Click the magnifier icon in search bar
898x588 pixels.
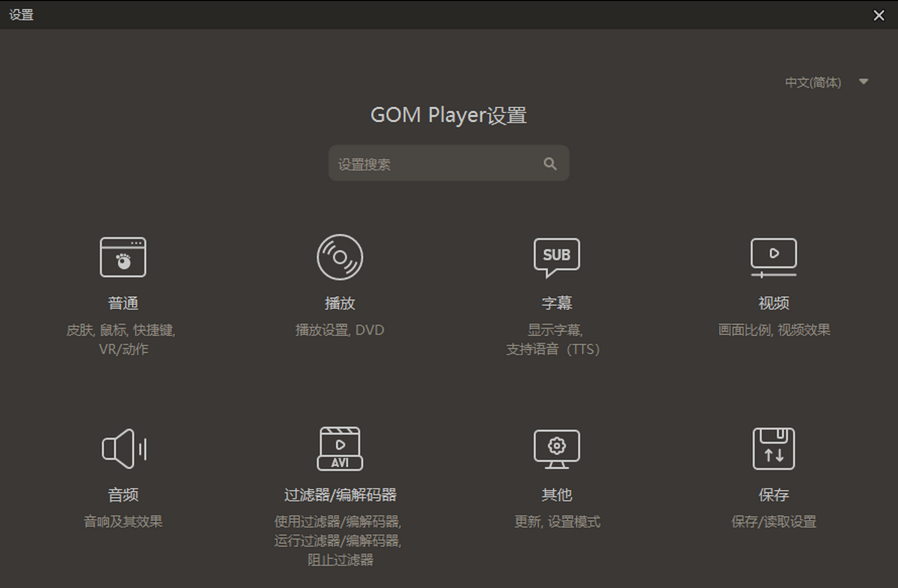coord(550,163)
